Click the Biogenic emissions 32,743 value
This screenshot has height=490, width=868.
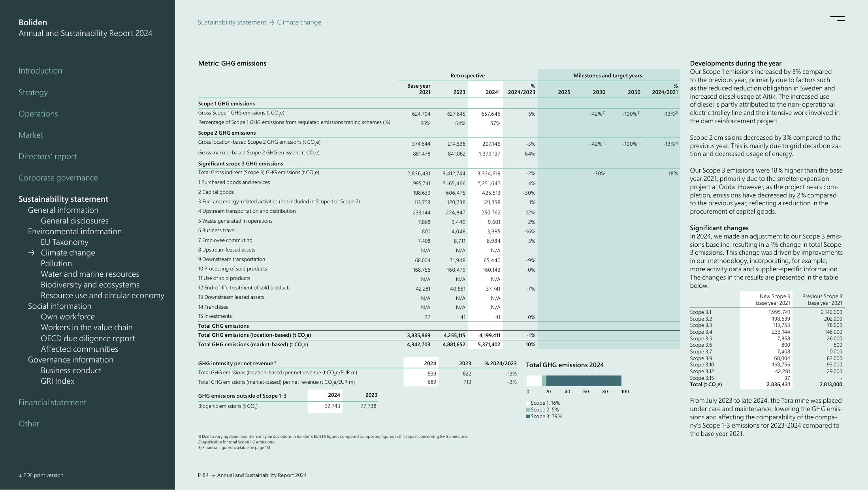(332, 406)
